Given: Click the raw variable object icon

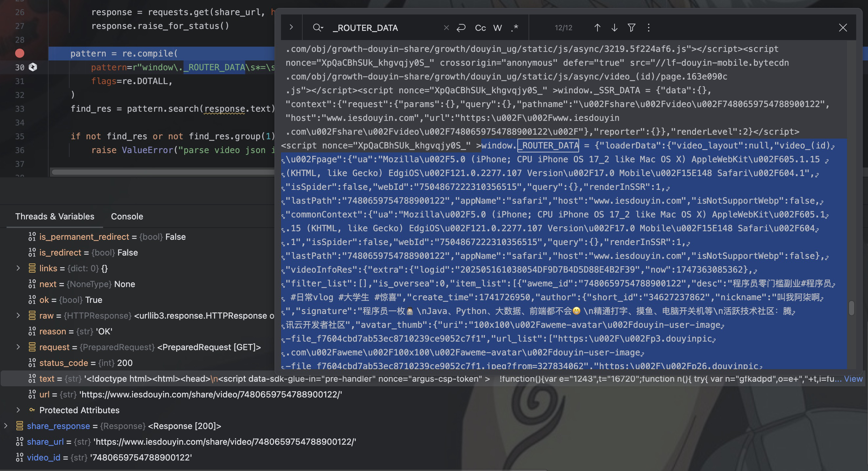Looking at the screenshot, I should [x=32, y=315].
